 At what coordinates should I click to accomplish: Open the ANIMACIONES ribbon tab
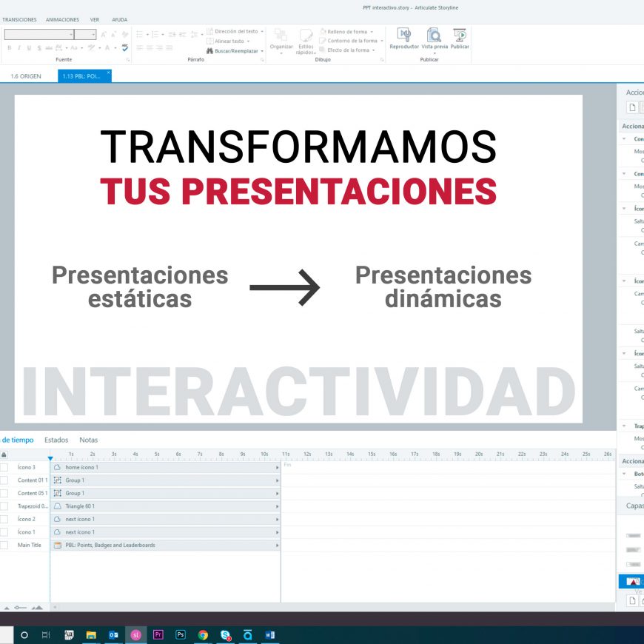point(62,20)
